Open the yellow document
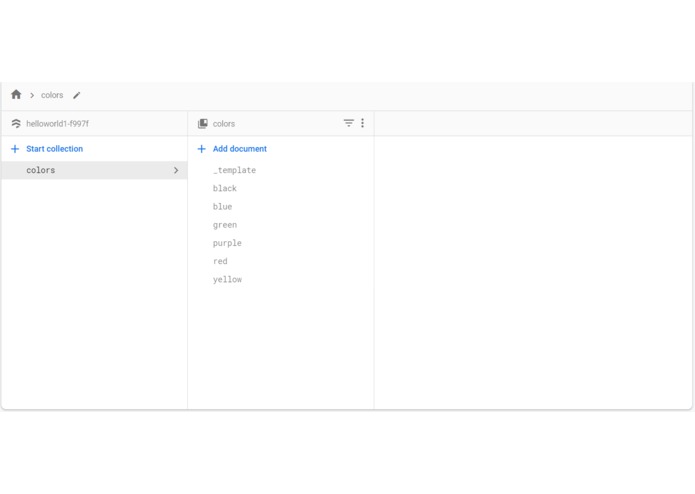The height and width of the screenshot is (494, 695). pos(227,280)
